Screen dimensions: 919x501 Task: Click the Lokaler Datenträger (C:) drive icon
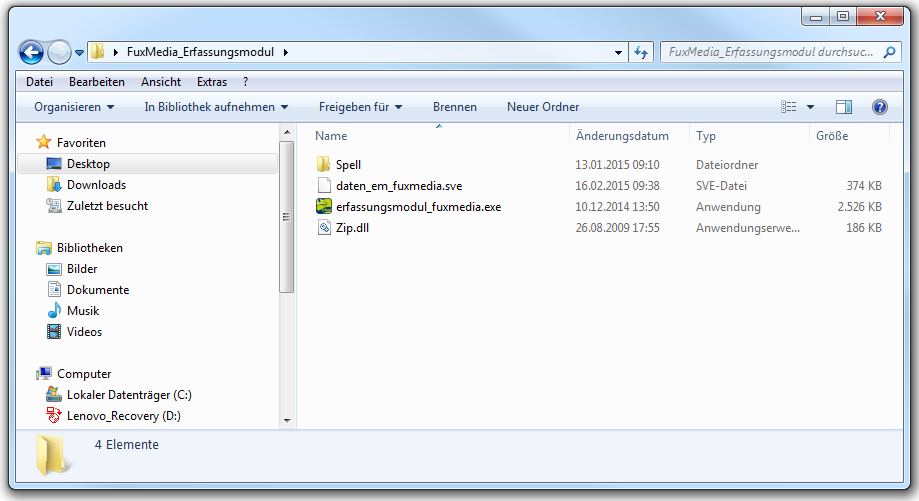point(53,394)
